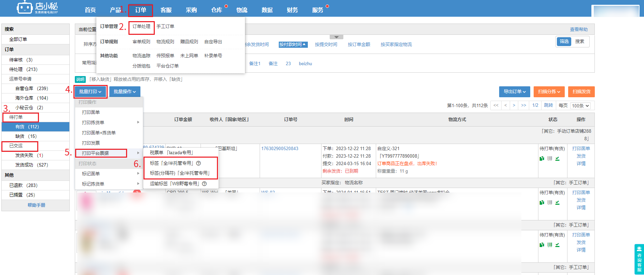Click barcode icon in third order row
The width and height of the screenshot is (644, 275).
pos(550,245)
